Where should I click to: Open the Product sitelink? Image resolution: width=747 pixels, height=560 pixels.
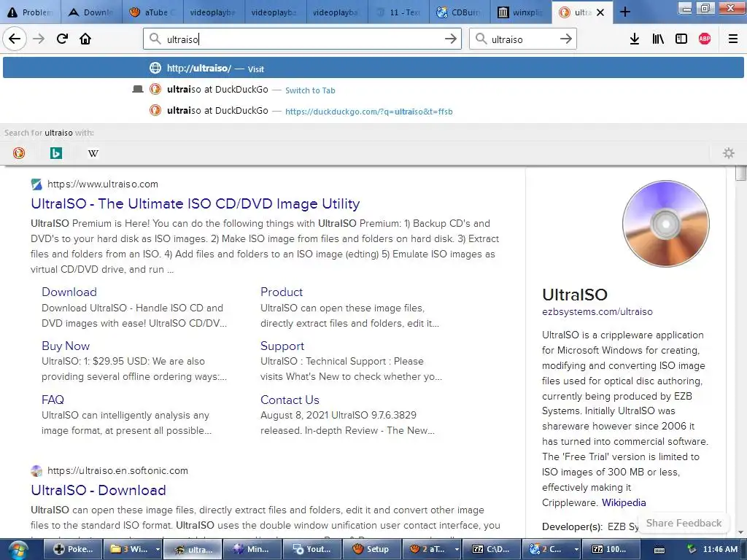[282, 292]
